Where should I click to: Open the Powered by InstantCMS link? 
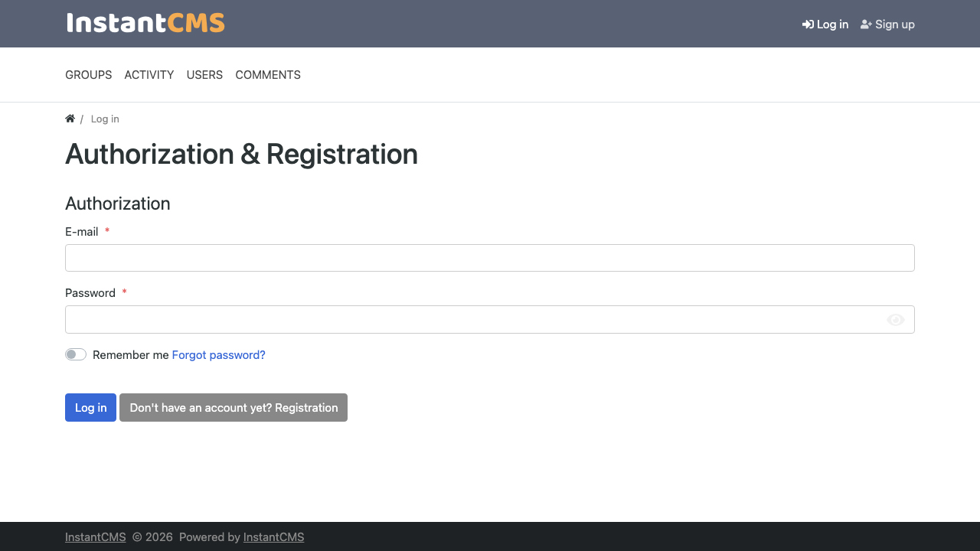(x=274, y=537)
